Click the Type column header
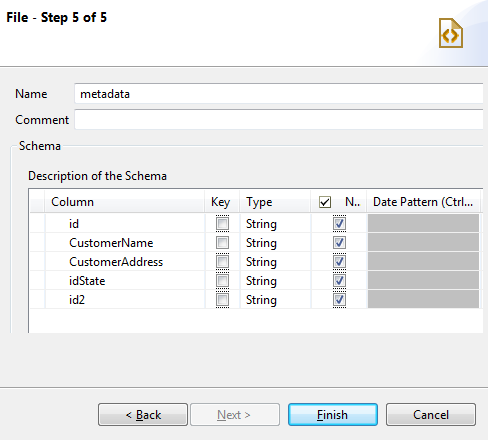This screenshot has height=440, width=488. pos(275,202)
